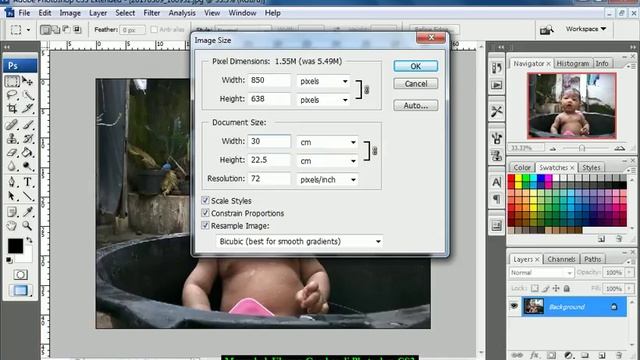Select the Magic Wand tool
The image size is (640, 360).
point(27,96)
